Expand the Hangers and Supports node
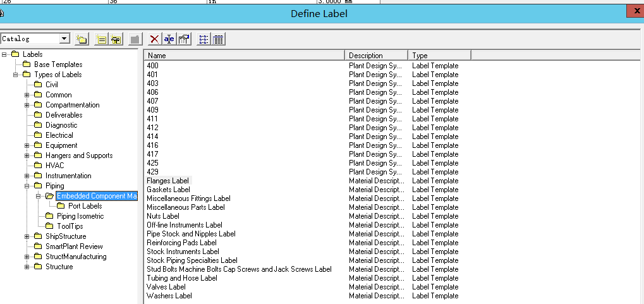The image size is (644, 304). [x=27, y=155]
